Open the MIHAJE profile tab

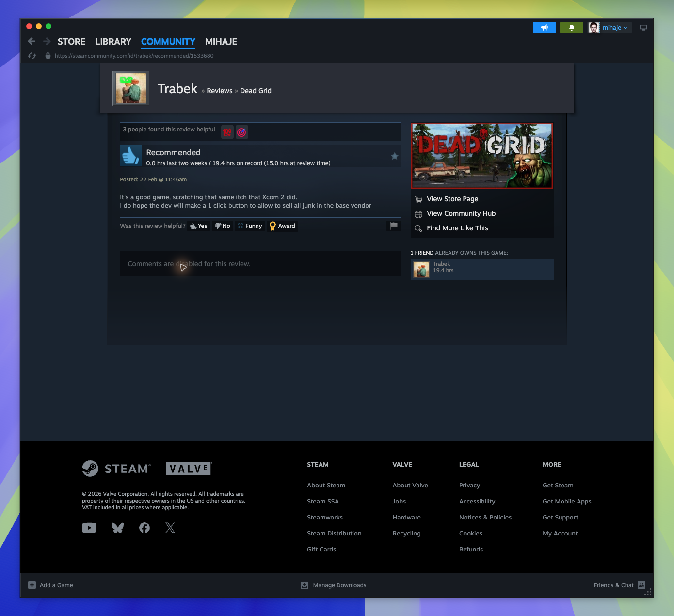pos(221,42)
